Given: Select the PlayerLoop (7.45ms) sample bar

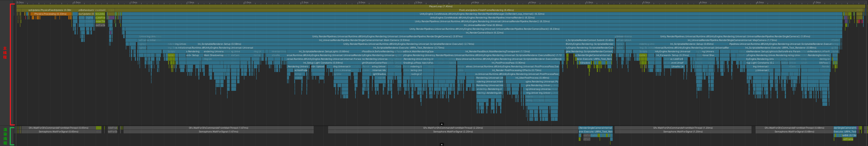Looking at the screenshot, I should point(440,6).
